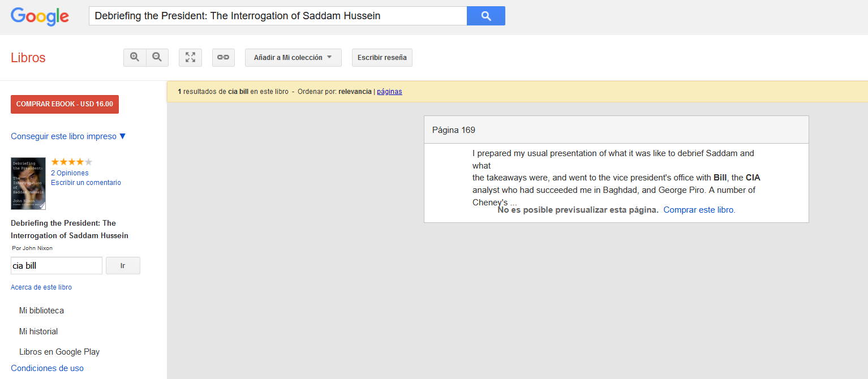Click the snippet text about Bill, the CIA analyst
The height and width of the screenshot is (379, 868).
(x=616, y=178)
